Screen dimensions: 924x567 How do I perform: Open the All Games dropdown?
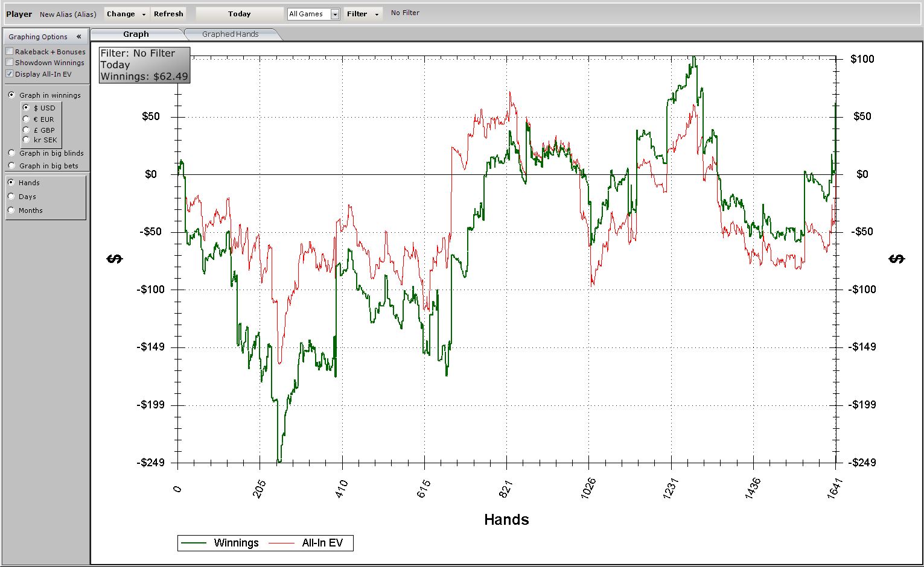pyautogui.click(x=335, y=14)
